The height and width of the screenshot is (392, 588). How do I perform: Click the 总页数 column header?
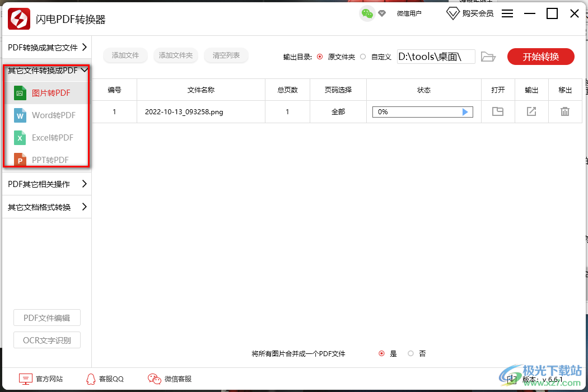click(288, 90)
